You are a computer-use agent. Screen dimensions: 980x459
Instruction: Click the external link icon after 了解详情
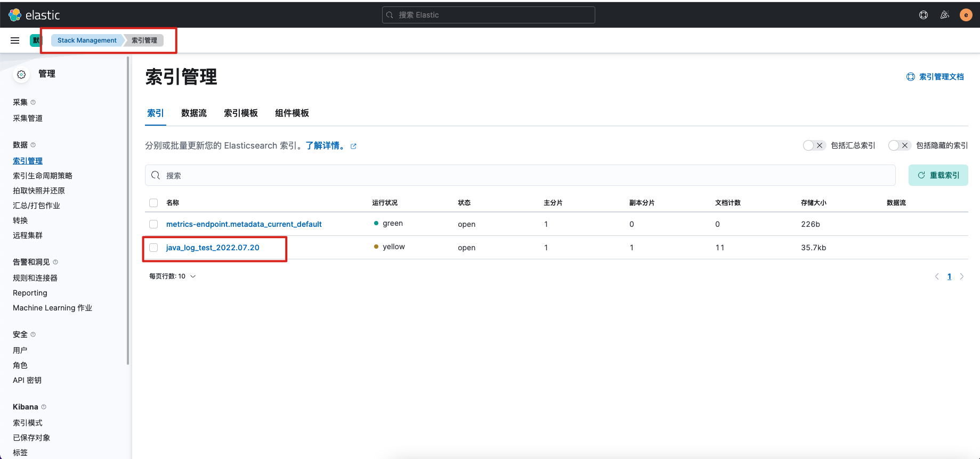(x=353, y=146)
